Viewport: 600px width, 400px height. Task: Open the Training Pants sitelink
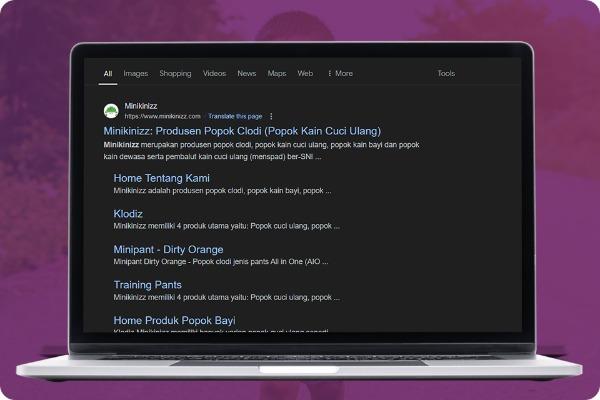tap(148, 285)
